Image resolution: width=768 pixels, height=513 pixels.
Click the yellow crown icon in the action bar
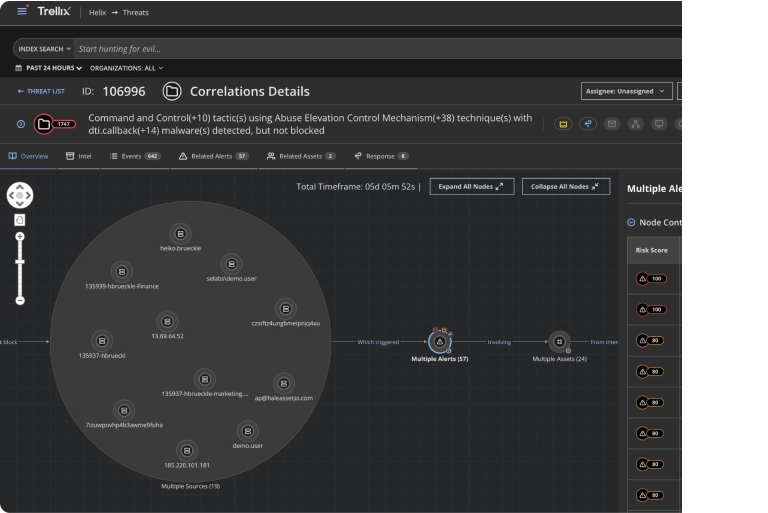point(563,124)
